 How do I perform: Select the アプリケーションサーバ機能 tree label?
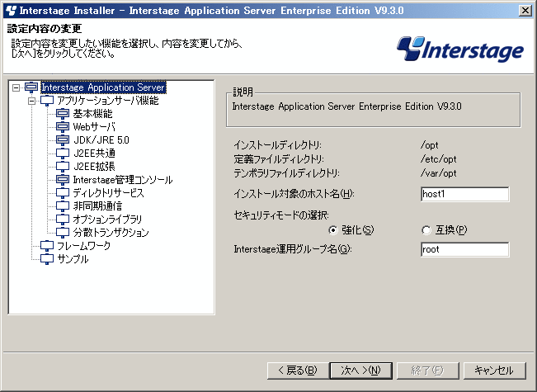pos(107,101)
